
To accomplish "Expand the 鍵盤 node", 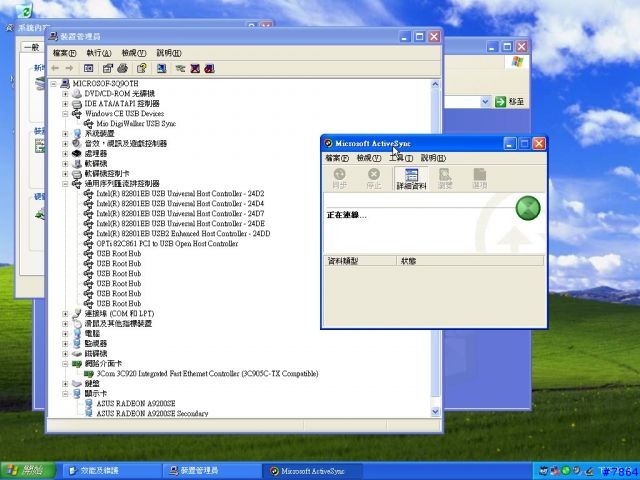I will point(65,383).
